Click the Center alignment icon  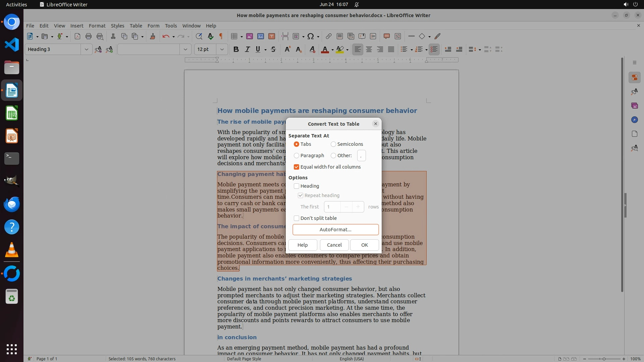pos(369,49)
